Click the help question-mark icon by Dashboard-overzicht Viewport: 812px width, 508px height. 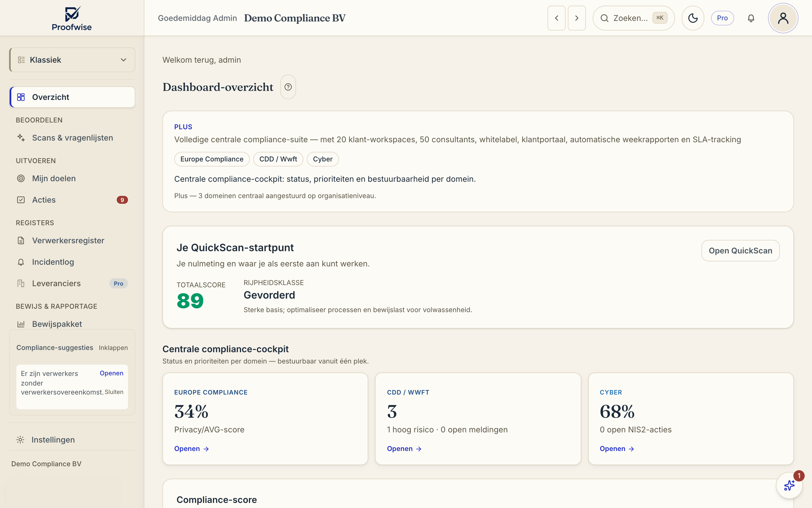point(288,87)
